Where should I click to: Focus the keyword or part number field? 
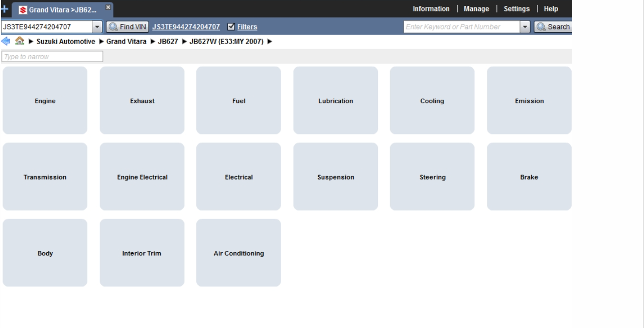pyautogui.click(x=462, y=27)
